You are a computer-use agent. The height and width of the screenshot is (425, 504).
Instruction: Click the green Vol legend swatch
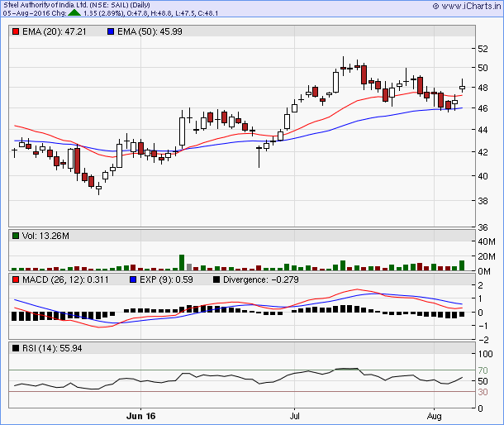[x=16, y=236]
